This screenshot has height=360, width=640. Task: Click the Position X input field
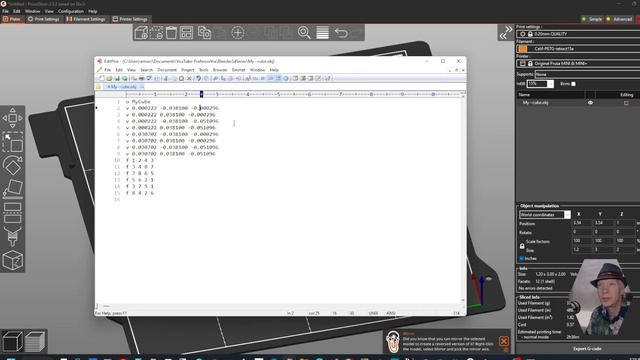[x=581, y=223]
